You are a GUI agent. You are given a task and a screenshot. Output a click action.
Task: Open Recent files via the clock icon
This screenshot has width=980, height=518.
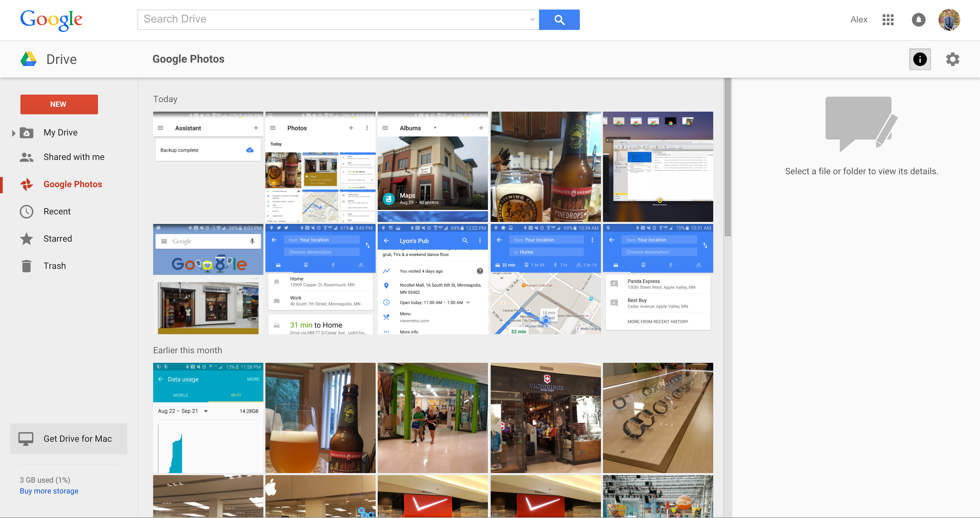pos(26,211)
